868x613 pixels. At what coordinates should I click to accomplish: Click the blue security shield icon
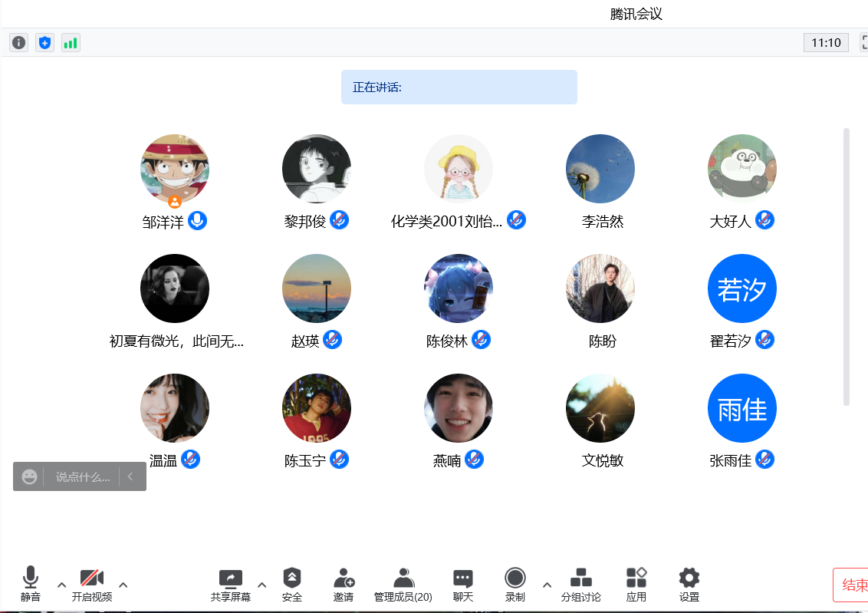point(45,43)
